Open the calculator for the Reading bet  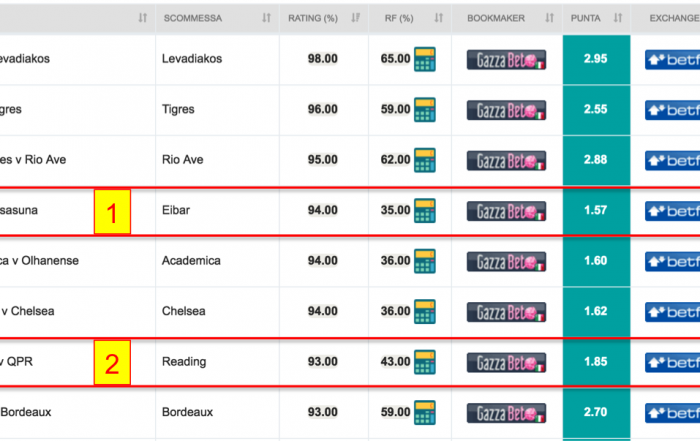425,362
